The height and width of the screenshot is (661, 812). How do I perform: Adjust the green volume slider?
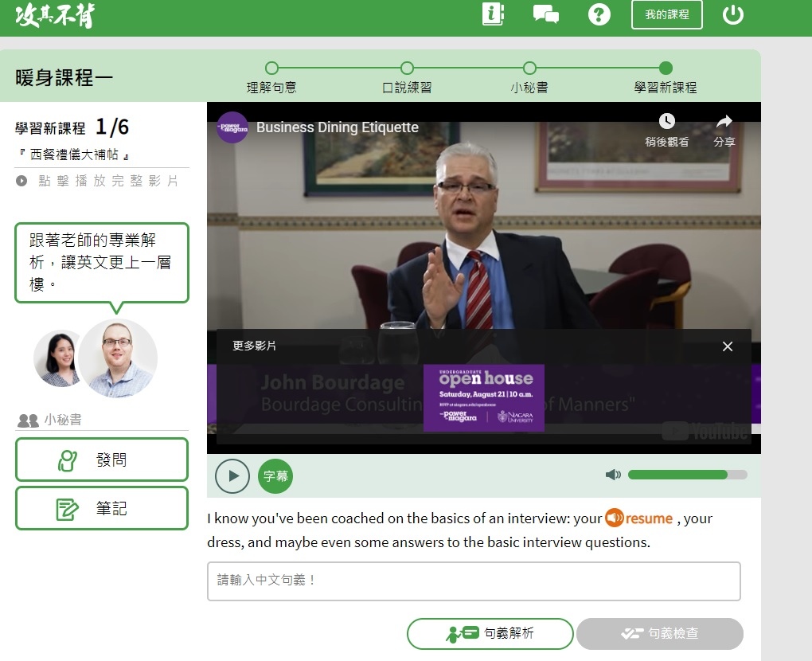(x=687, y=475)
